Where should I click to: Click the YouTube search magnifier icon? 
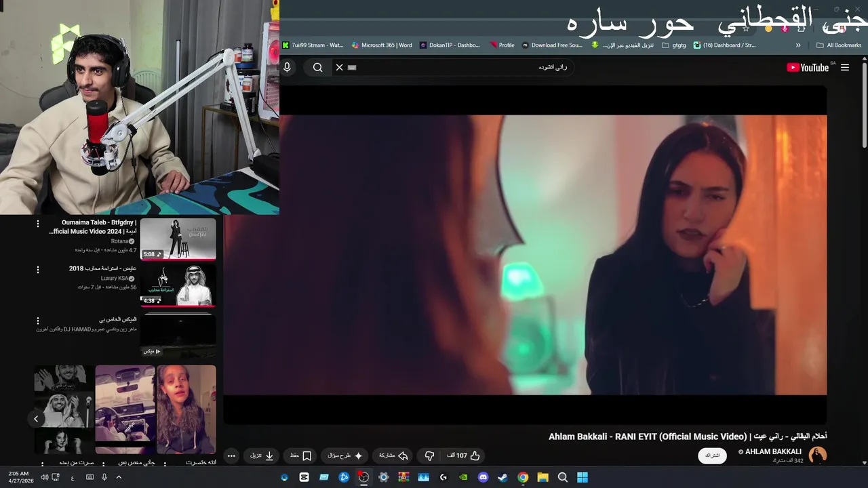[x=317, y=67]
